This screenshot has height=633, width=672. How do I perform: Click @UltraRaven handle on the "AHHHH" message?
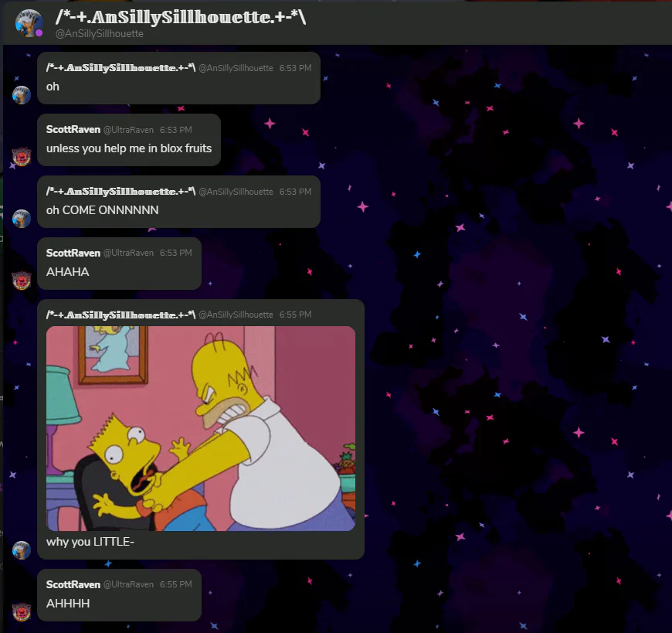pyautogui.click(x=128, y=584)
